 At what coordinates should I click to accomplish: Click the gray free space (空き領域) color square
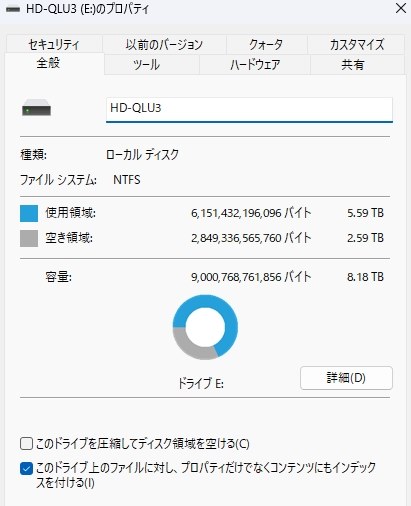tap(29, 238)
